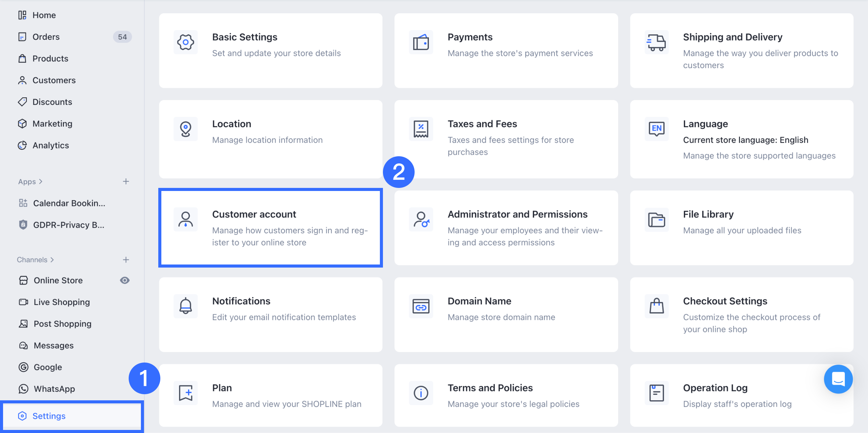Add a new channel with plus button
868x433 pixels.
pyautogui.click(x=126, y=260)
